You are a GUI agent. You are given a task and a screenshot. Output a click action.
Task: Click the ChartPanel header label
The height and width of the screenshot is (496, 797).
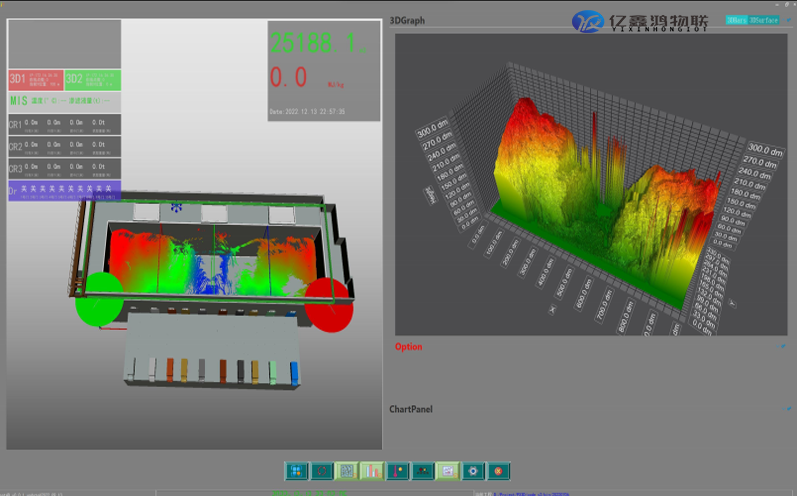click(411, 409)
